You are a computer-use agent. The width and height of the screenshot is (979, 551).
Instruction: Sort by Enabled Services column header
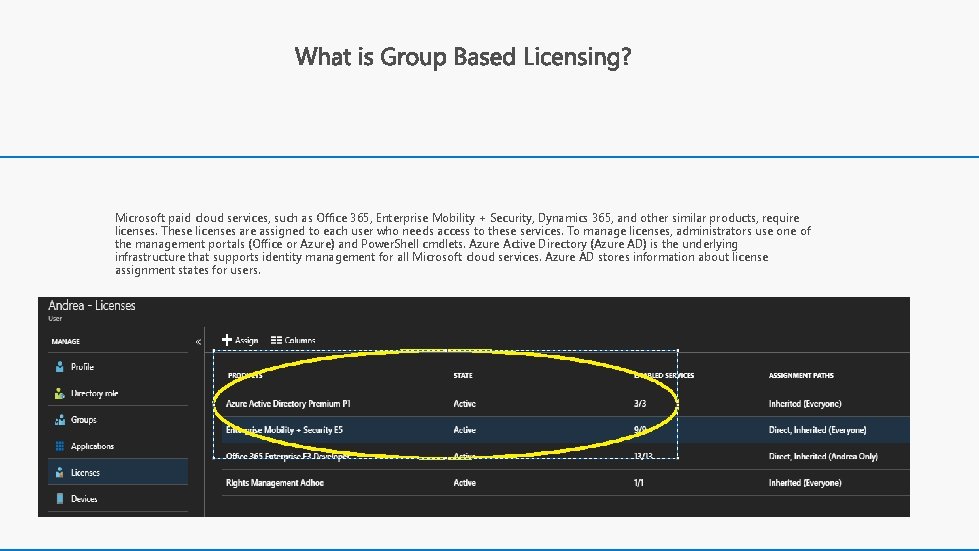coord(664,376)
